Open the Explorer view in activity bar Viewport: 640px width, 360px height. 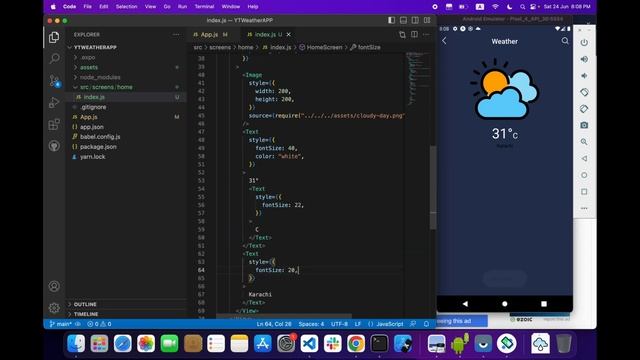pos(54,38)
